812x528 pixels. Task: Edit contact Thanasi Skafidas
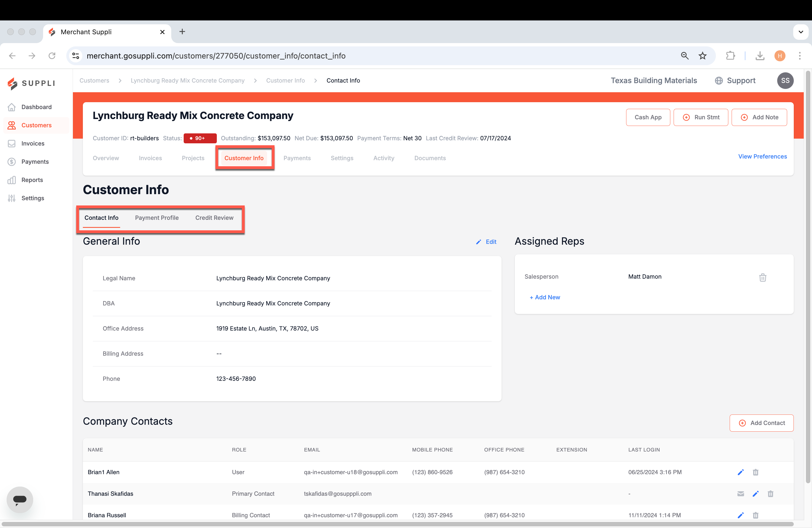[x=755, y=493]
